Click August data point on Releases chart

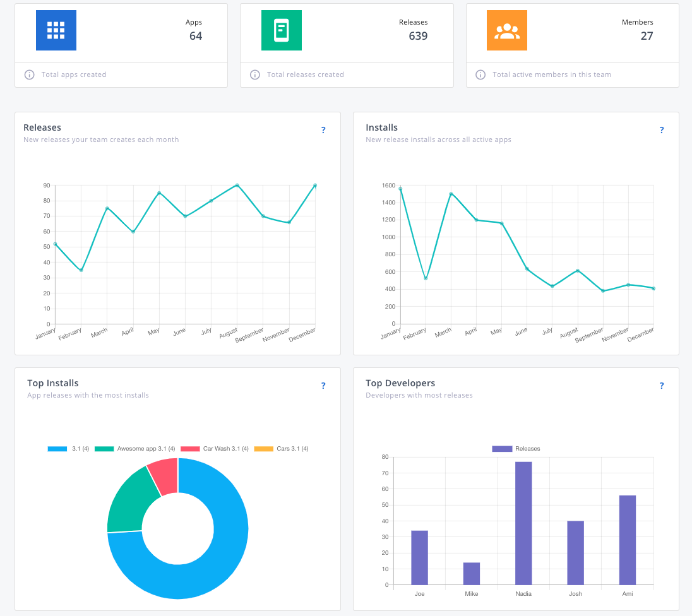pyautogui.click(x=237, y=186)
